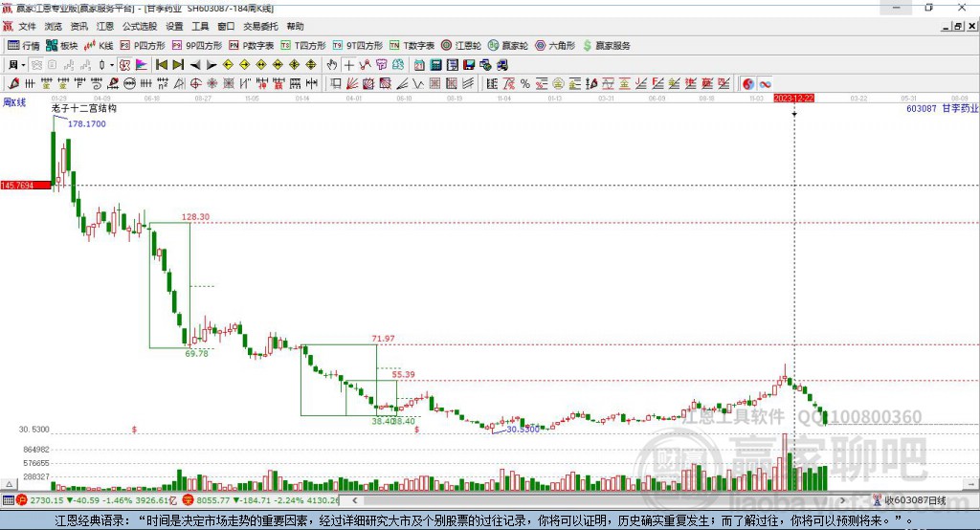Viewport: 980px width, 530px height.
Task: Select the red crosshair circle tool
Action: coord(195,84)
